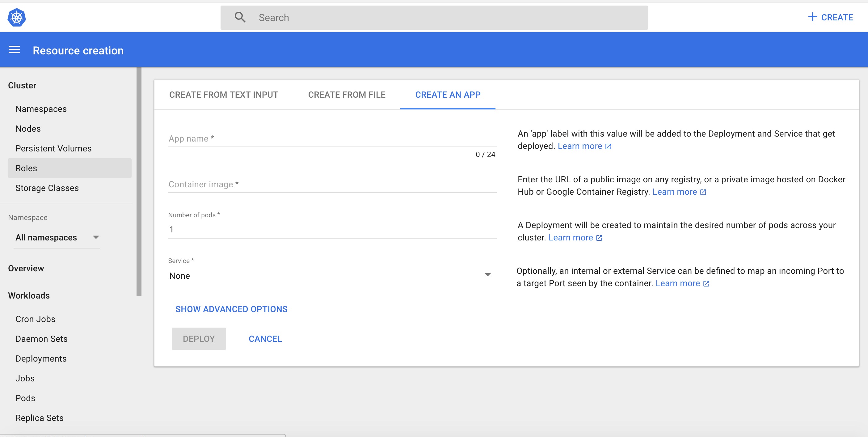868x437 pixels.
Task: Click external link icon after app label help
Action: (608, 146)
